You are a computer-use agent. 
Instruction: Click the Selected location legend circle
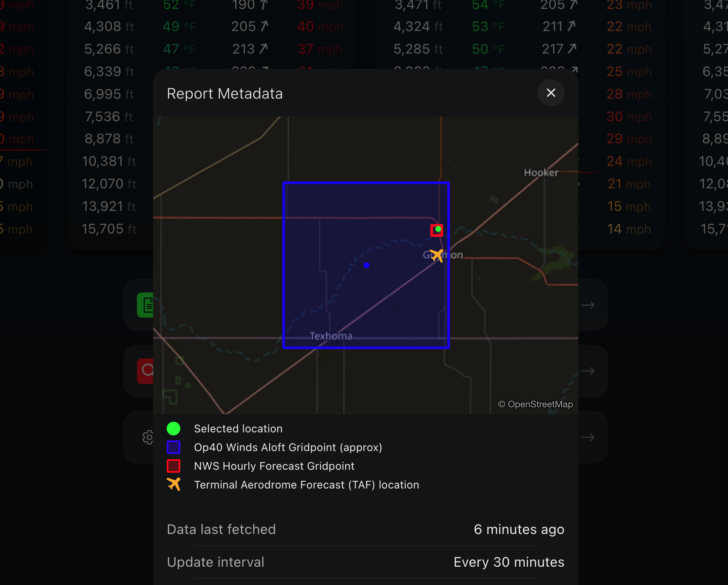(173, 429)
